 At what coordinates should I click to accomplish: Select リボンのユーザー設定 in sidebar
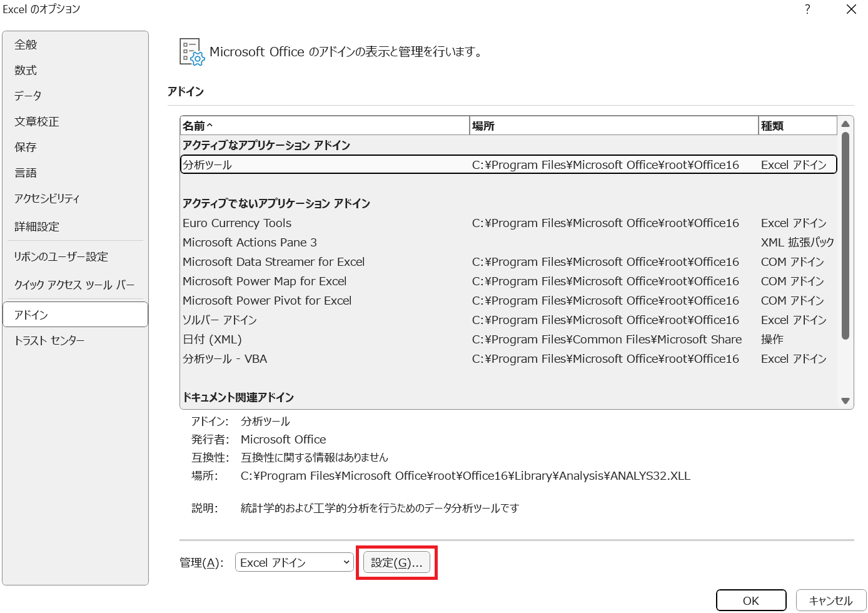point(75,256)
